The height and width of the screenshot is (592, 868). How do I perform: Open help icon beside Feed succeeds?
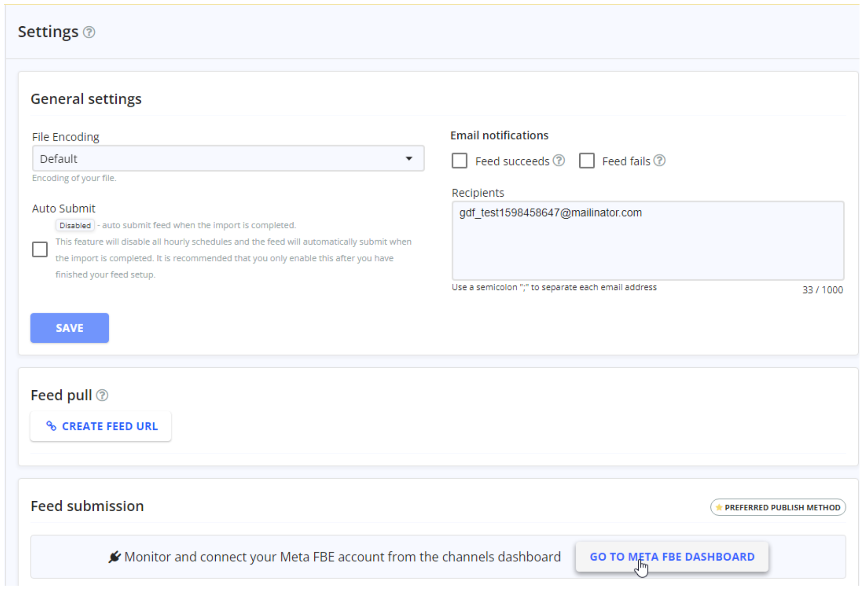[559, 161]
